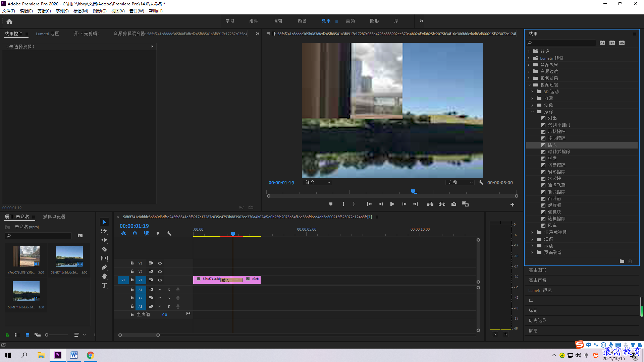Select the 棋盘擦除 transition
Viewport: 644px width, 362px height.
[x=556, y=165]
